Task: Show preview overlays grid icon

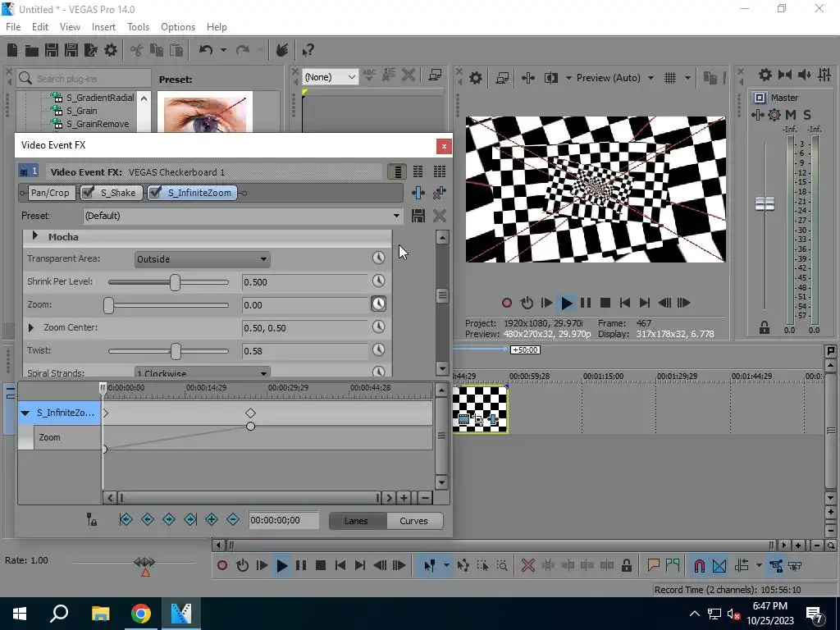Action: (670, 78)
